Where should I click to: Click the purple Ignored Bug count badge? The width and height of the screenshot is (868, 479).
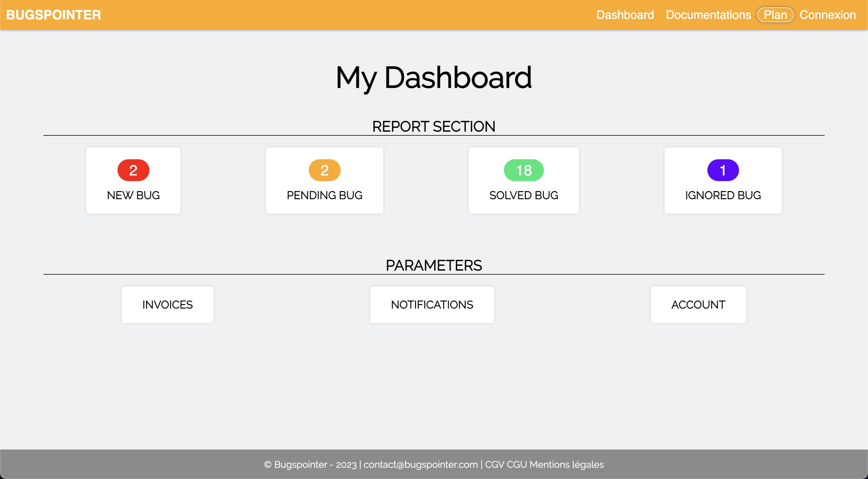point(723,170)
